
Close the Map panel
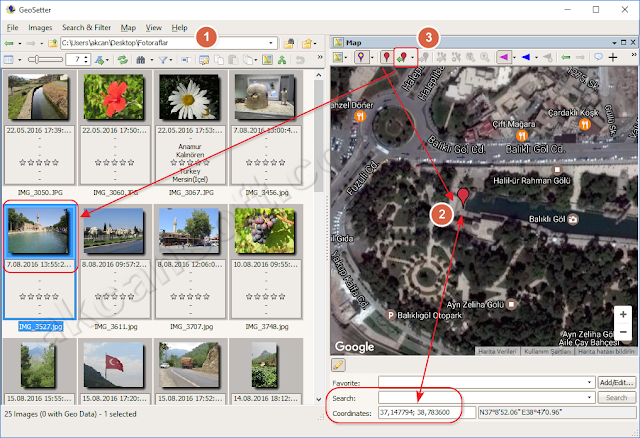coord(633,42)
